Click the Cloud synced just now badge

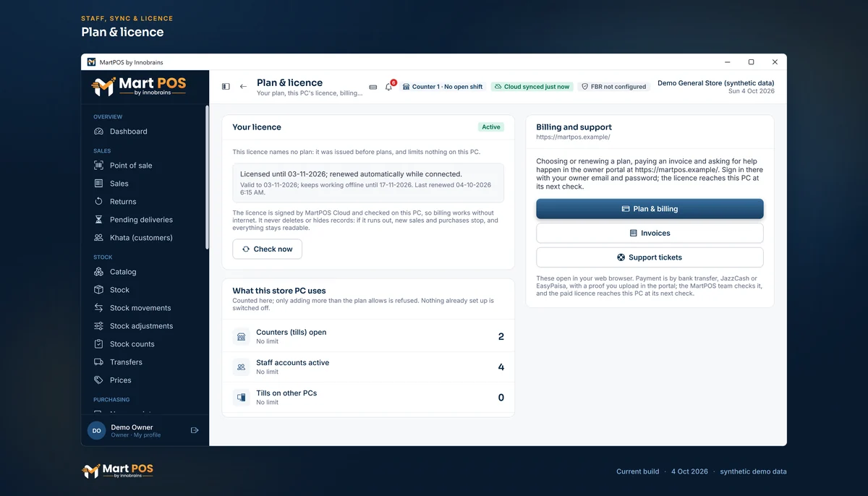pos(532,87)
